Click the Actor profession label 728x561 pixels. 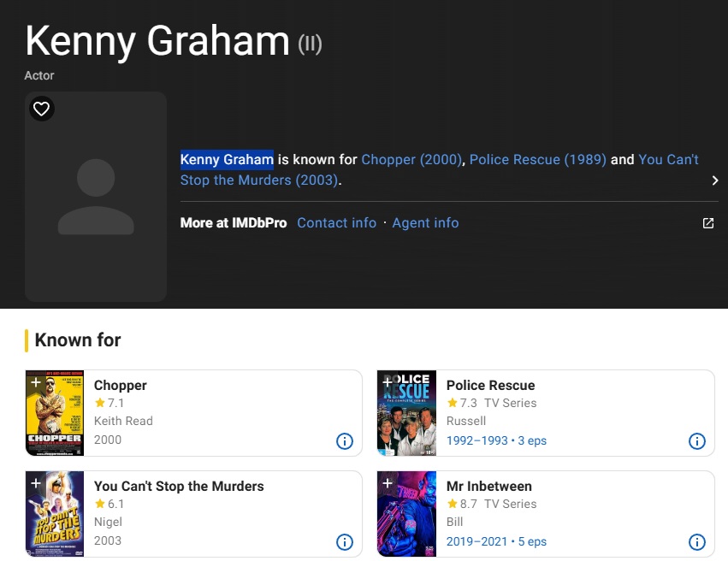click(39, 75)
